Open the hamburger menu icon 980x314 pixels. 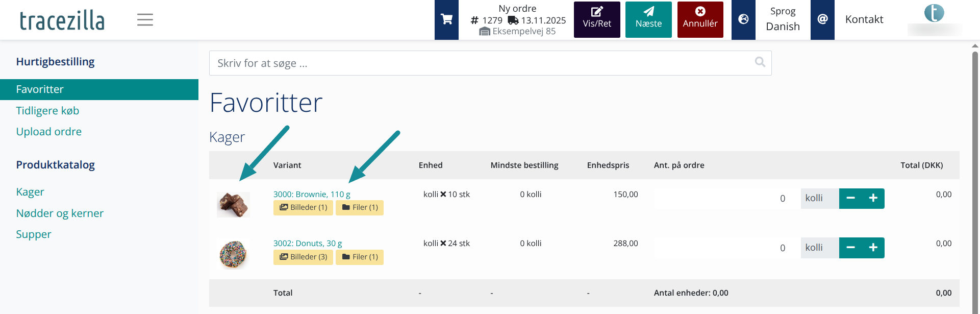[x=145, y=20]
